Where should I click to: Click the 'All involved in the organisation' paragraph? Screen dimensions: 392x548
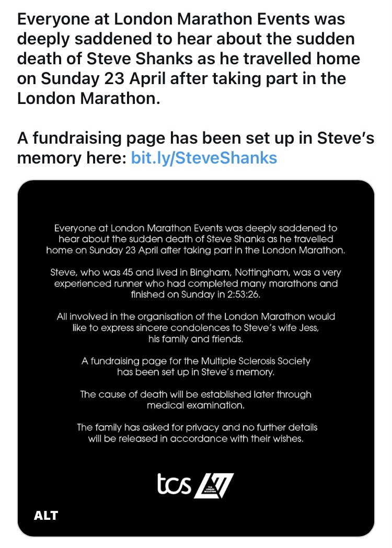196,328
